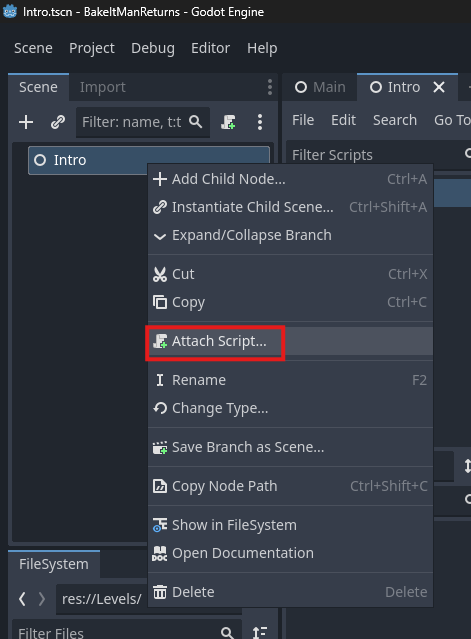Open the Scene dock three-dot extra options
Image resolution: width=471 pixels, height=639 pixels.
(x=260, y=122)
